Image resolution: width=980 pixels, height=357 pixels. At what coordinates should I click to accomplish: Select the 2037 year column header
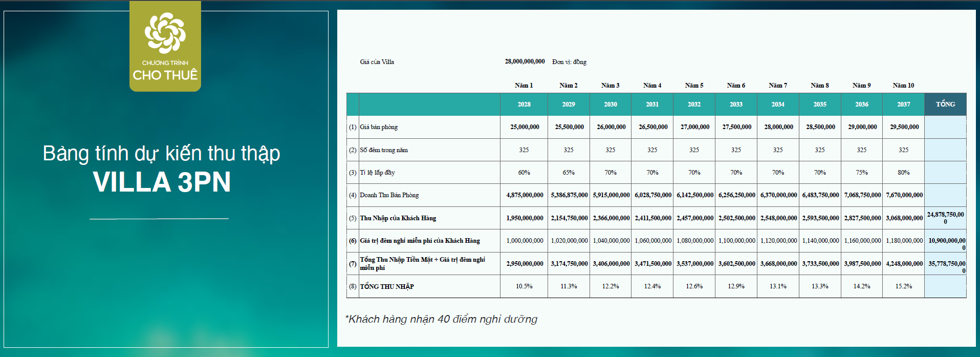coord(904,104)
